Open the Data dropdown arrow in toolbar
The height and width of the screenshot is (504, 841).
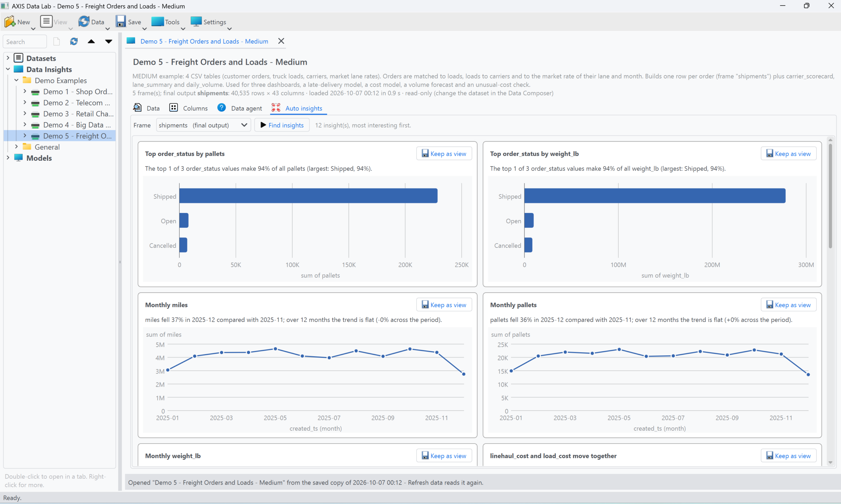click(x=108, y=29)
